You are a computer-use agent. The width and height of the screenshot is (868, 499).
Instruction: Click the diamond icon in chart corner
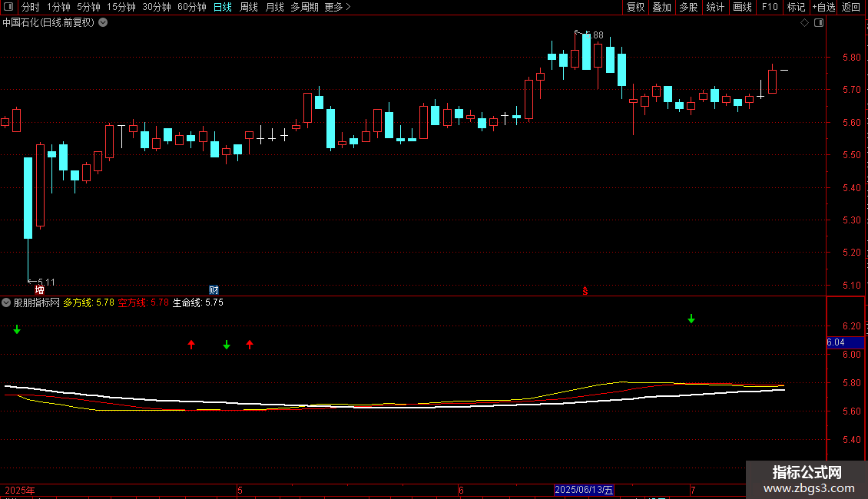(805, 23)
